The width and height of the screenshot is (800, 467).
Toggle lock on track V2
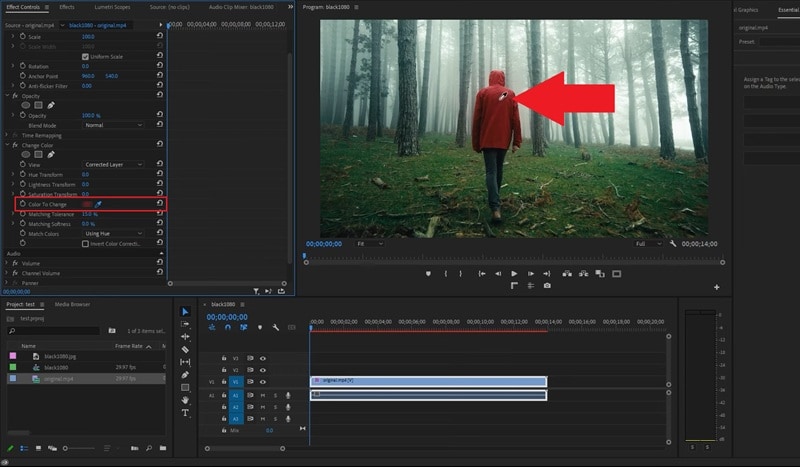[x=223, y=370]
